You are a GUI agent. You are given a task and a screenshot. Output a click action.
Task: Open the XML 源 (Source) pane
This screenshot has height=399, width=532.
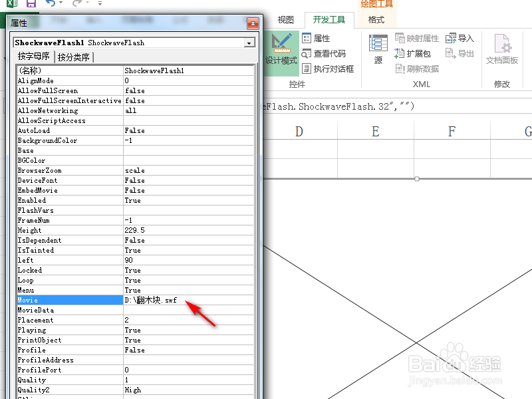click(x=377, y=50)
